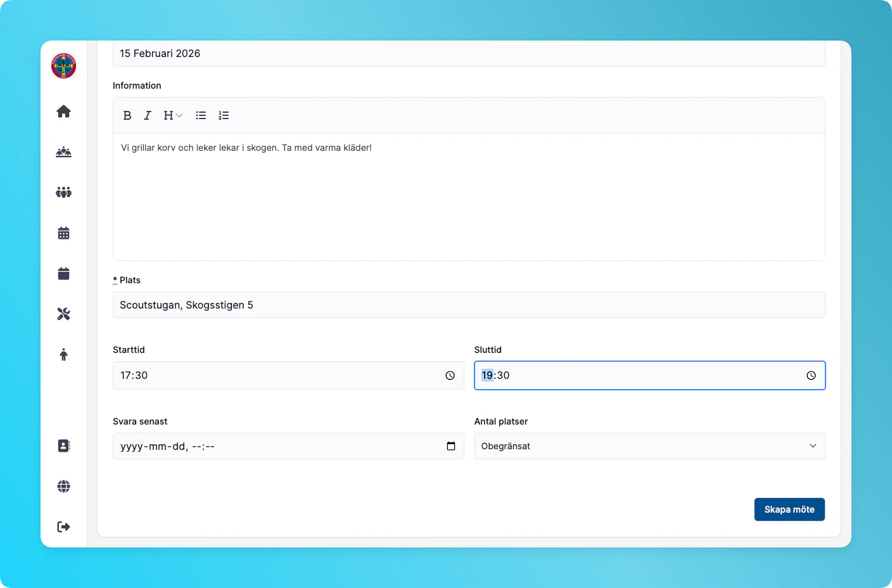This screenshot has height=588, width=892.
Task: Open the meeting group icon in sidebar
Action: pos(64,152)
